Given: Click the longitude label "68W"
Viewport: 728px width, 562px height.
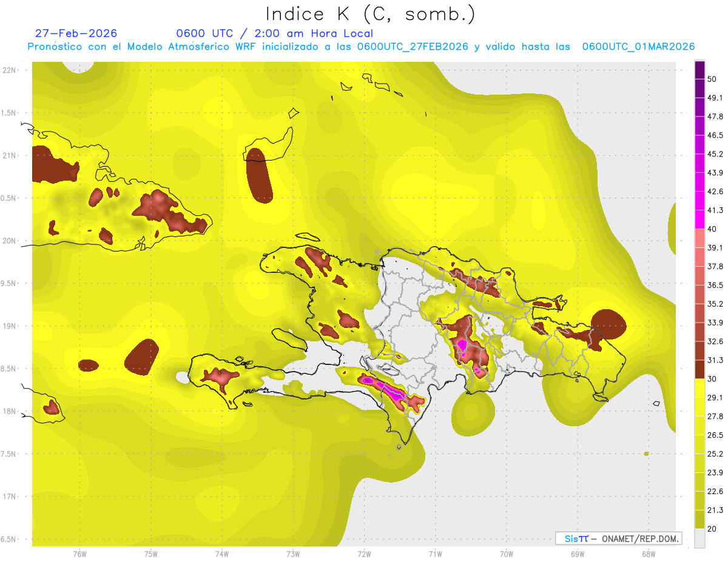Looking at the screenshot, I should pos(648,554).
